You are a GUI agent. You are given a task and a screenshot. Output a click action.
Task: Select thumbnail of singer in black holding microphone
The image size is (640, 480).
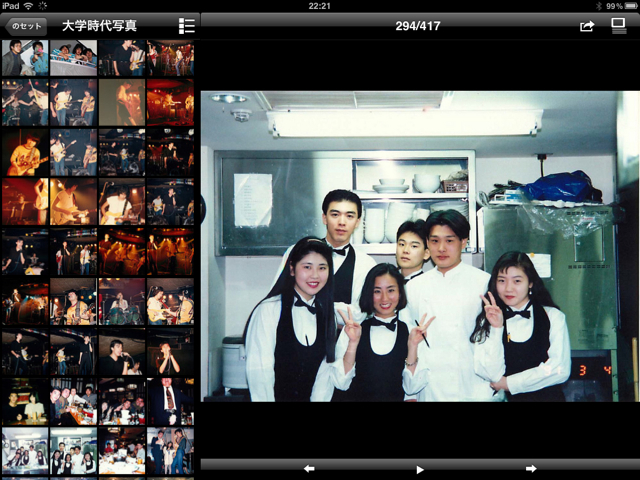pyautogui.click(x=171, y=353)
